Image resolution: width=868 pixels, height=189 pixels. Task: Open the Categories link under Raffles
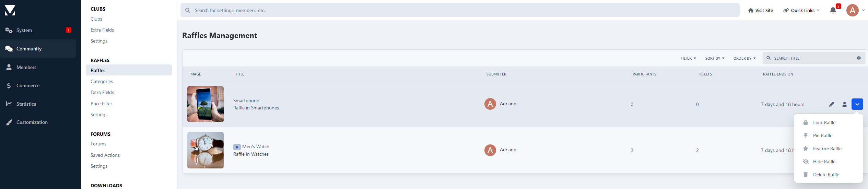102,81
